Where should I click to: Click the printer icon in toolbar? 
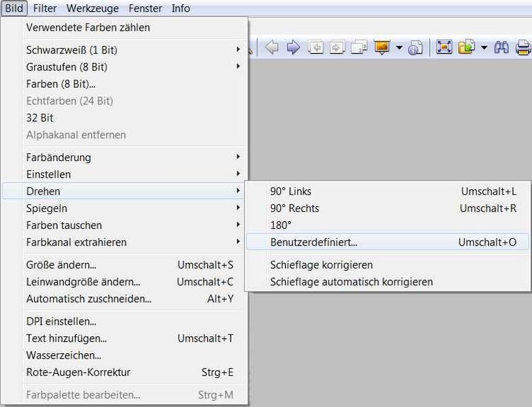click(523, 47)
